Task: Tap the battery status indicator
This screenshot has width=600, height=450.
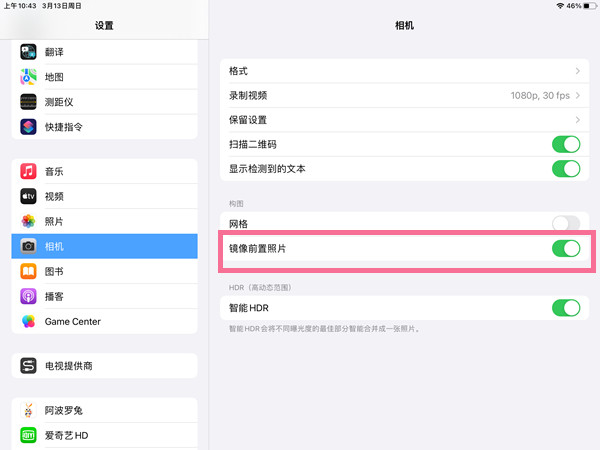Action: (581, 6)
